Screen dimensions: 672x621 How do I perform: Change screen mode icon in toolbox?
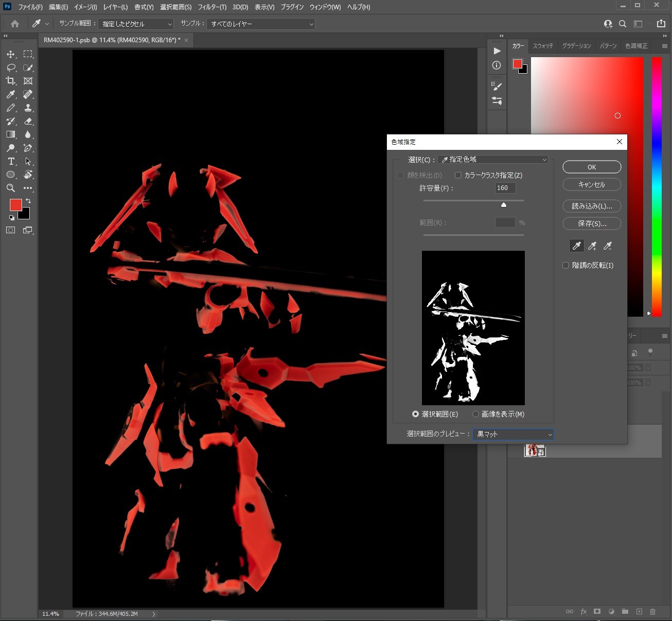click(28, 230)
